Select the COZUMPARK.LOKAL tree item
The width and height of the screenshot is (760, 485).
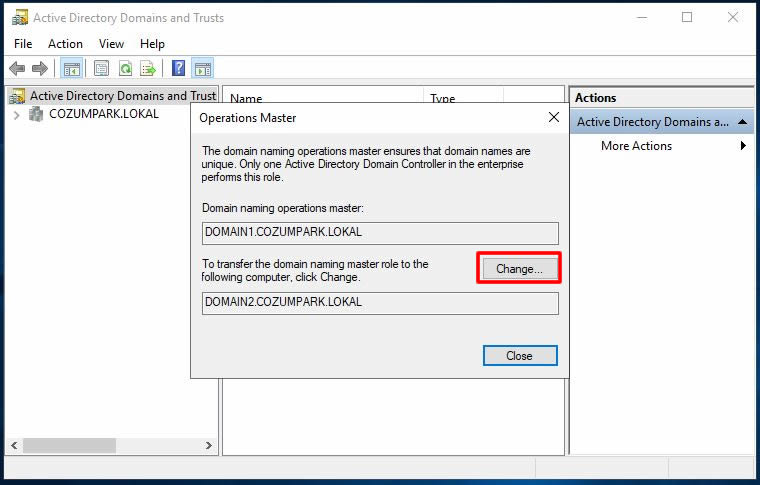point(104,114)
